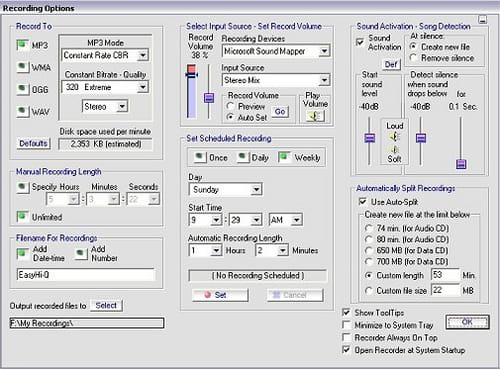Select Custom length split option

click(x=368, y=276)
